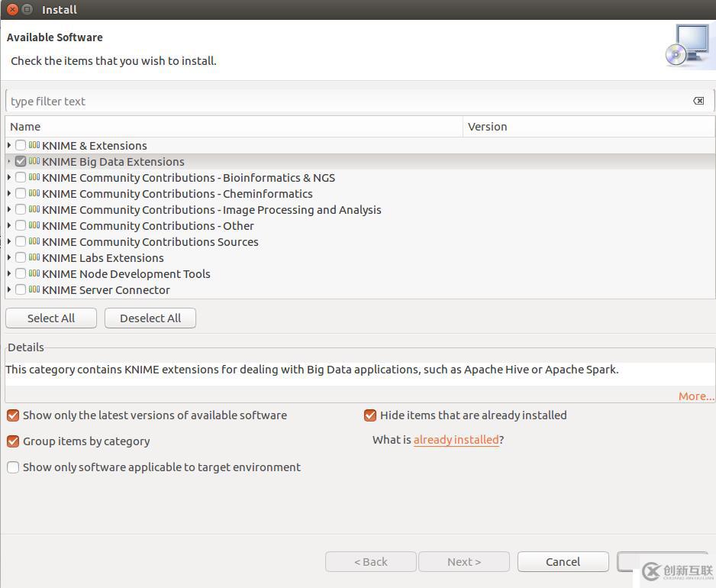716x588 pixels.
Task: Click the install wizard computer disc icon
Action: point(689,46)
